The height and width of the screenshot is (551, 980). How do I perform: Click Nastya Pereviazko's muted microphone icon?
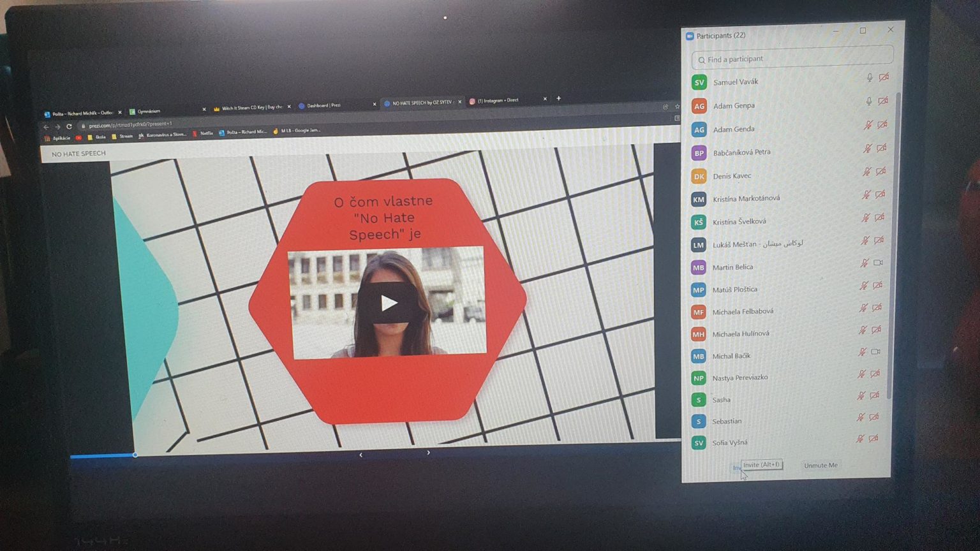861,374
